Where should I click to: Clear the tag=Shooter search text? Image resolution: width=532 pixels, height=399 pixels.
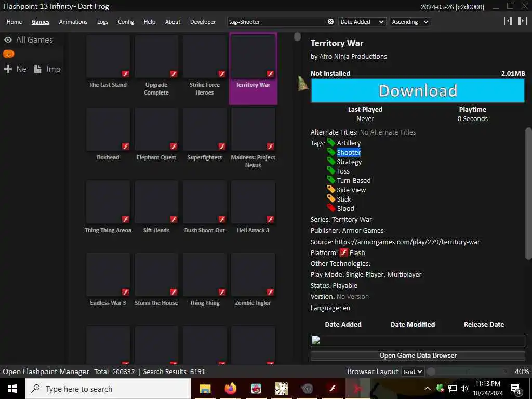click(x=330, y=22)
